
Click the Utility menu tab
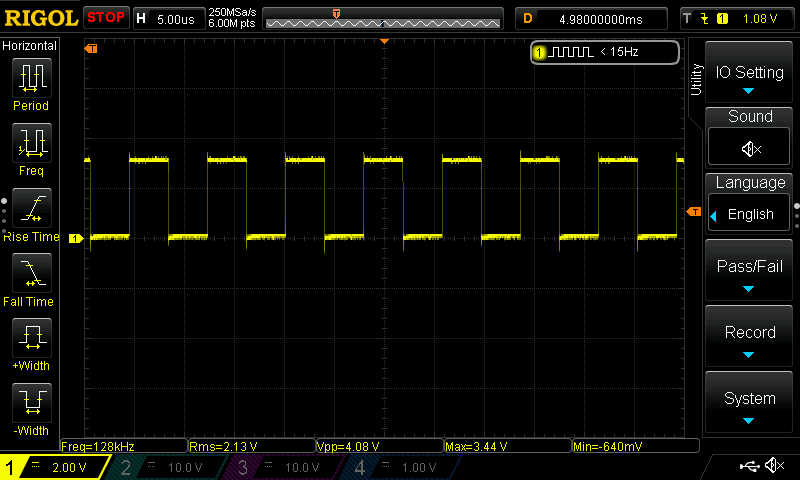pos(696,79)
